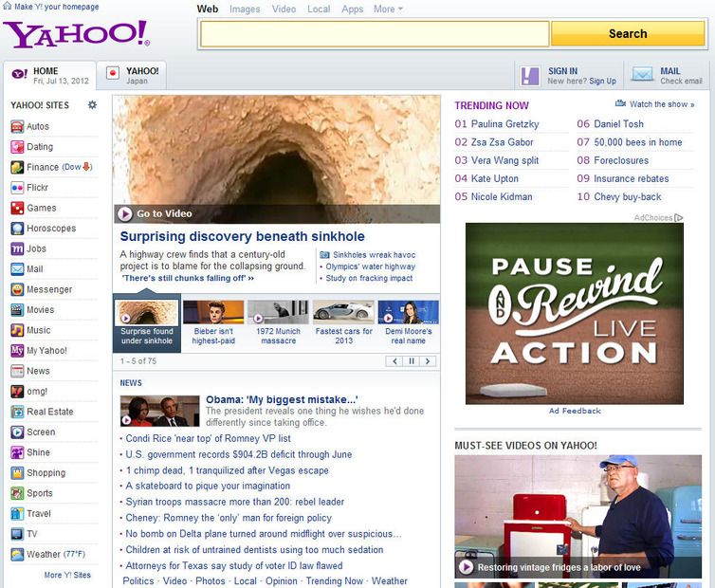Focus the web search input field
The width and height of the screenshot is (715, 588).
[x=375, y=34]
